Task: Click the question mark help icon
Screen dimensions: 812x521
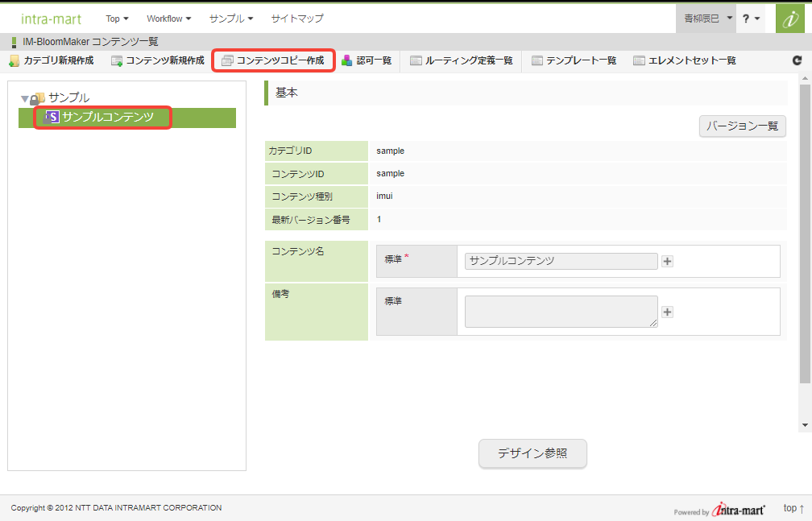Action: pyautogui.click(x=746, y=19)
